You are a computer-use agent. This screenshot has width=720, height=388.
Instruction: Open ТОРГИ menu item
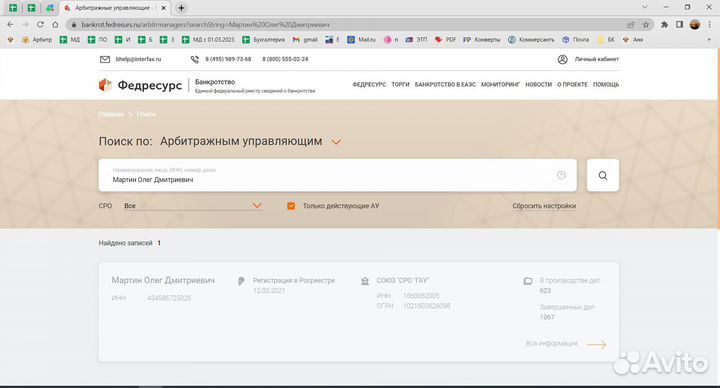[x=400, y=84]
